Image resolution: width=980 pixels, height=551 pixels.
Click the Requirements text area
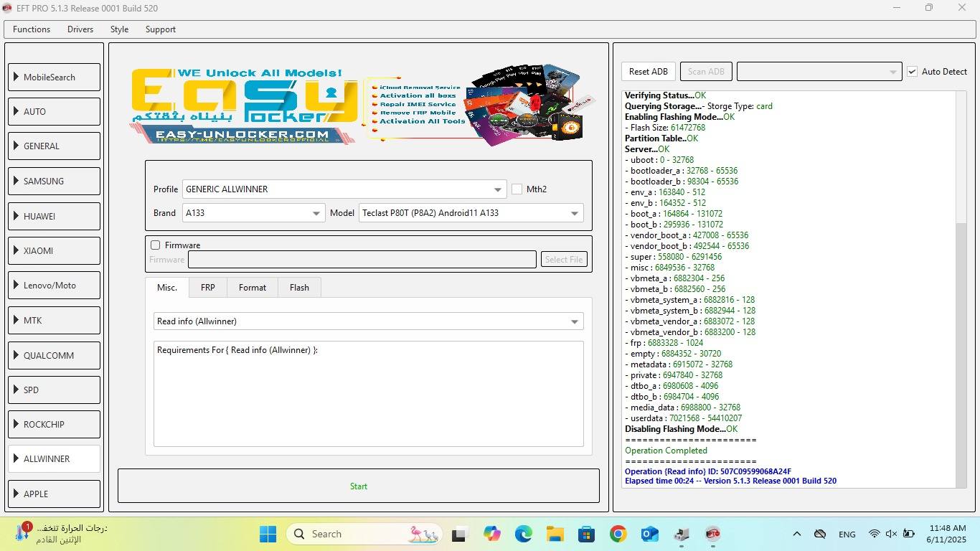tap(368, 394)
